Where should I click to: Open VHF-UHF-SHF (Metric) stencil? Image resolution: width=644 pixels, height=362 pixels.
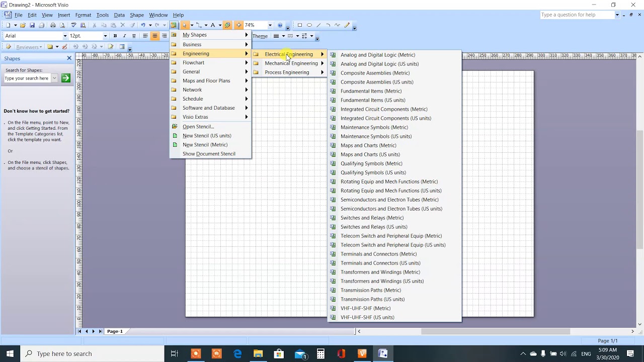point(394,308)
